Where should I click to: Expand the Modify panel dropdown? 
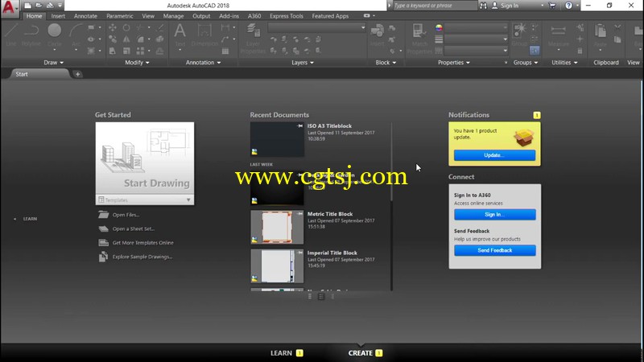137,63
